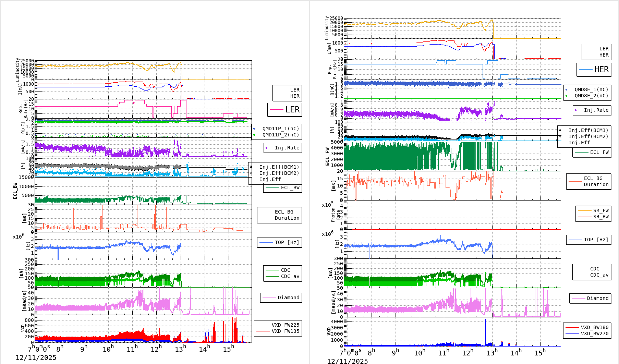Click the large HER label in right panel
Viewport: 619px width, 364px height.
[601, 70]
